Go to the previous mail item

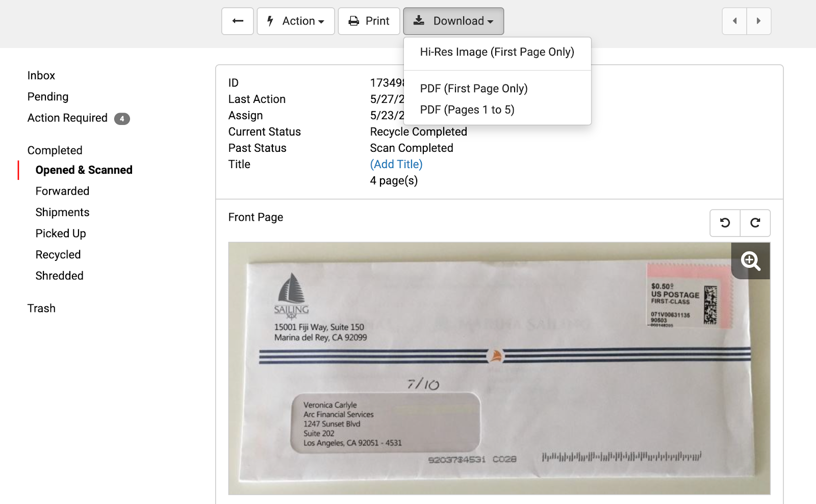735,21
